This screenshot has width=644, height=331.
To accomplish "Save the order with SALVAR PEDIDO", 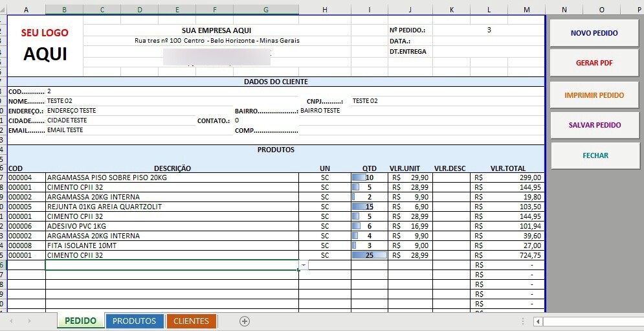I will pyautogui.click(x=594, y=125).
